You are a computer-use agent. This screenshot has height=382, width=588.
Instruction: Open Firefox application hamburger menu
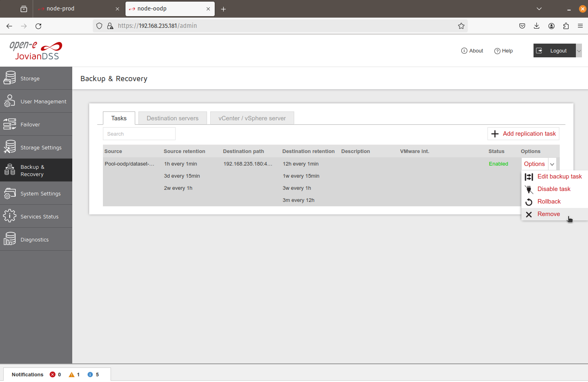point(580,26)
